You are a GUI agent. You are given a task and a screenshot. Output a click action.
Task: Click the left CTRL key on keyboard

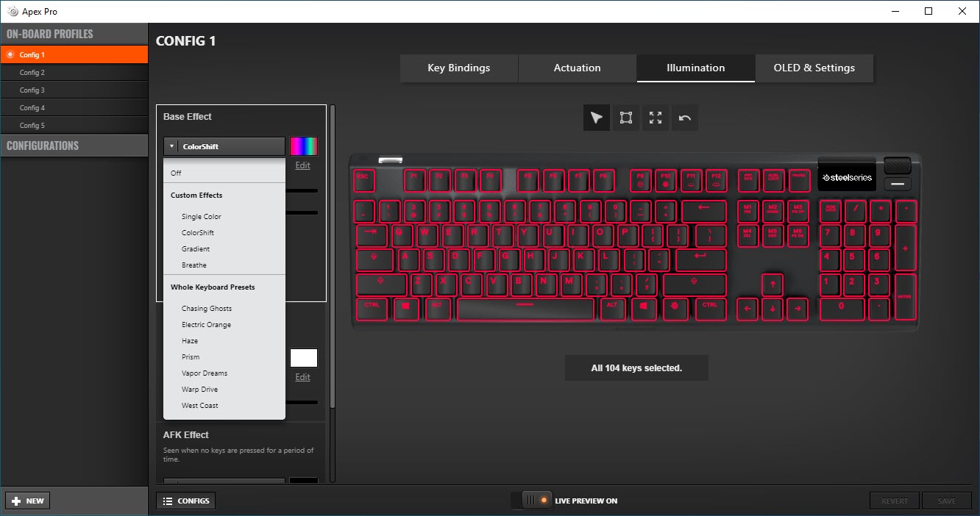point(372,309)
